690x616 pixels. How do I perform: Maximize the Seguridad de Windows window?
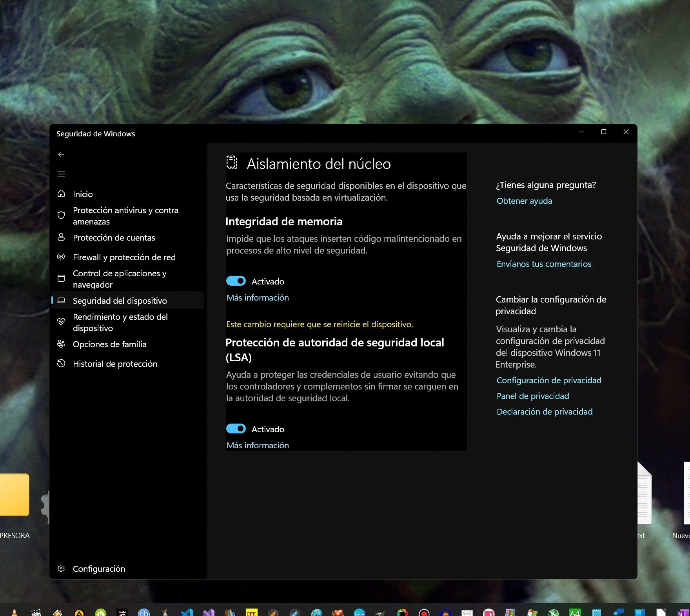coord(604,132)
